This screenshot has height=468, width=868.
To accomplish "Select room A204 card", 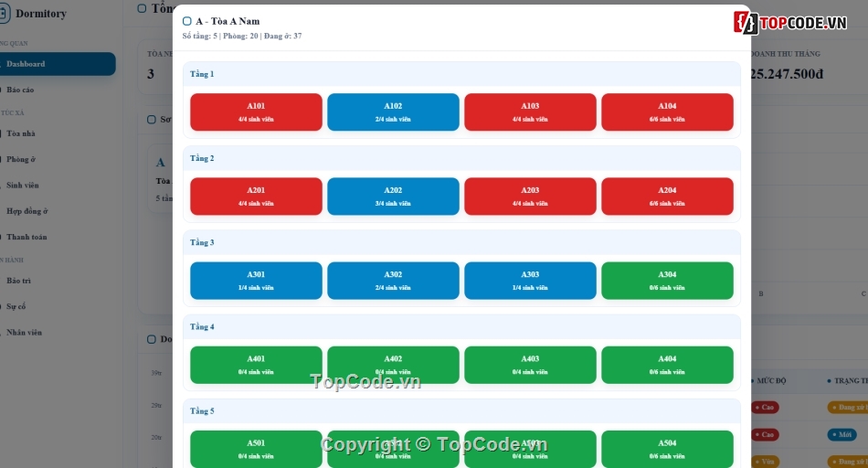I will pos(667,196).
